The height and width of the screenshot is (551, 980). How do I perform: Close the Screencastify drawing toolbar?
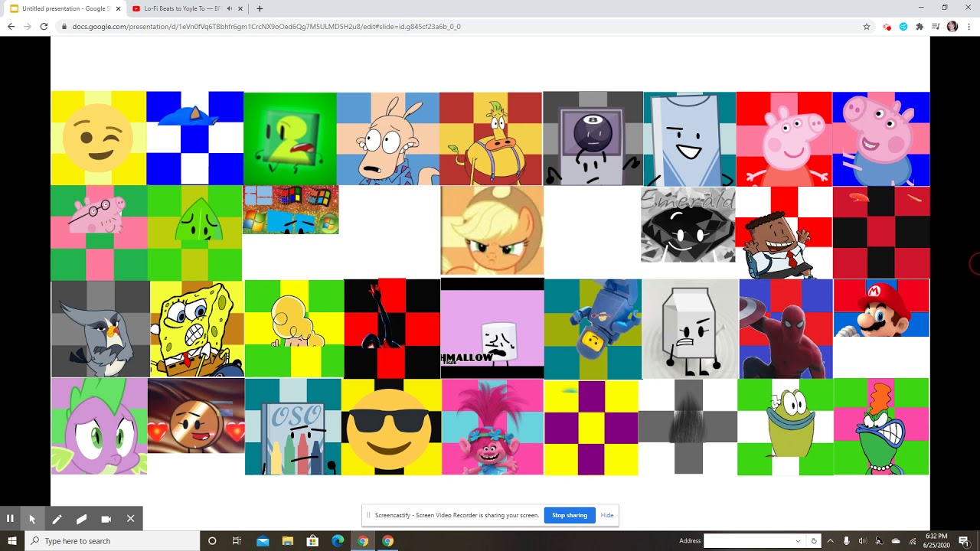pos(130,518)
